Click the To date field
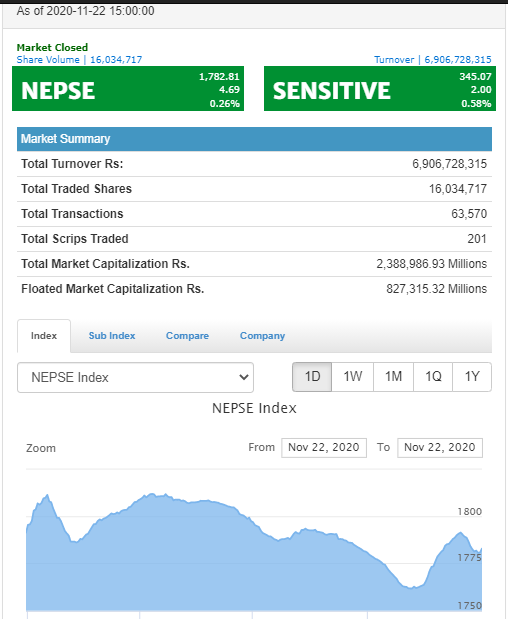This screenshot has width=508, height=619. tap(440, 448)
